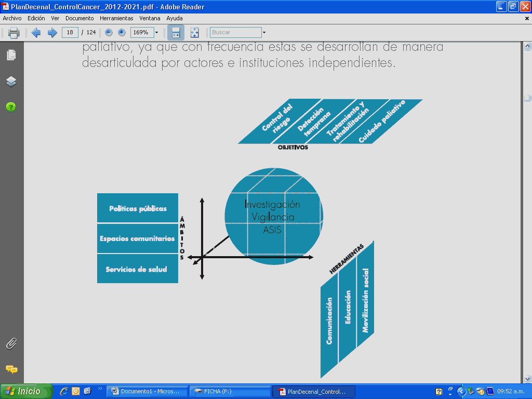Image resolution: width=532 pixels, height=399 pixels.
Task: Go to previous page with left arrow
Action: coord(36,33)
